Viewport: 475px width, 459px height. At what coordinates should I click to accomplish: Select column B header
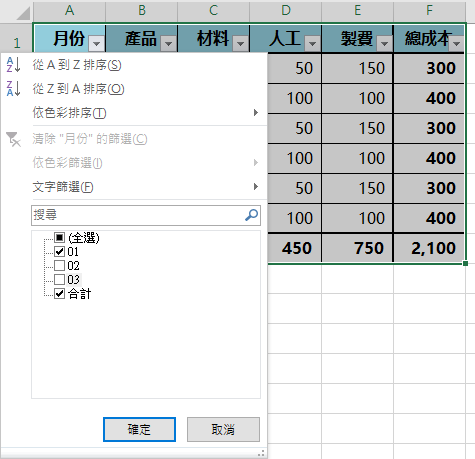click(142, 11)
